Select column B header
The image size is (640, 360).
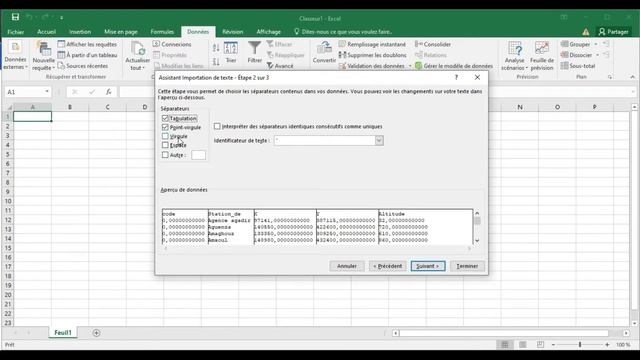(70, 107)
